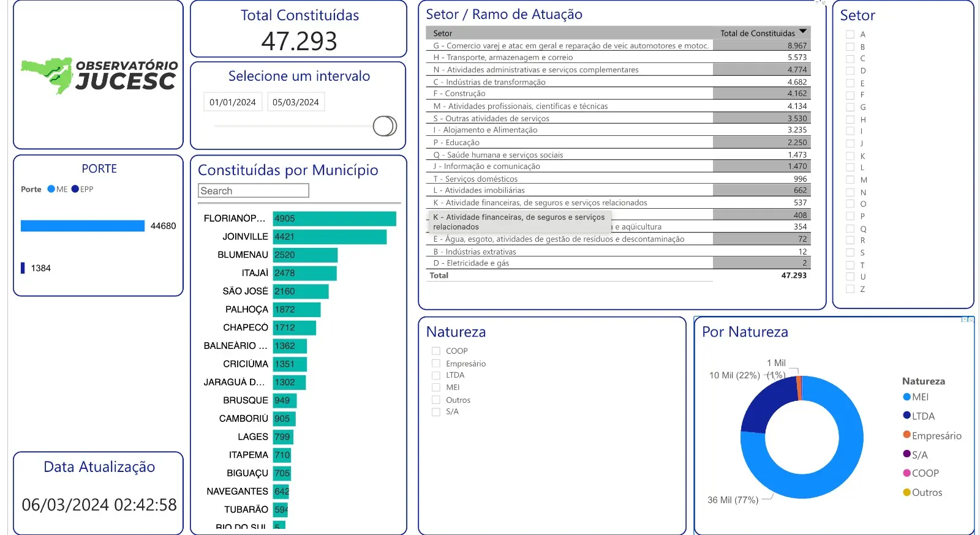This screenshot has width=980, height=535.
Task: Select the Empresário legend dot in the legend
Action: coord(907,435)
